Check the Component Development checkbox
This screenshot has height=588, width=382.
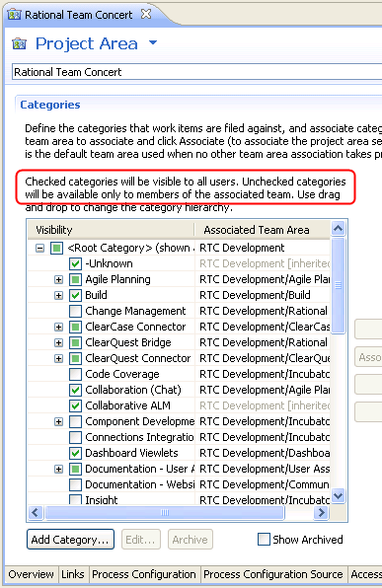75,421
